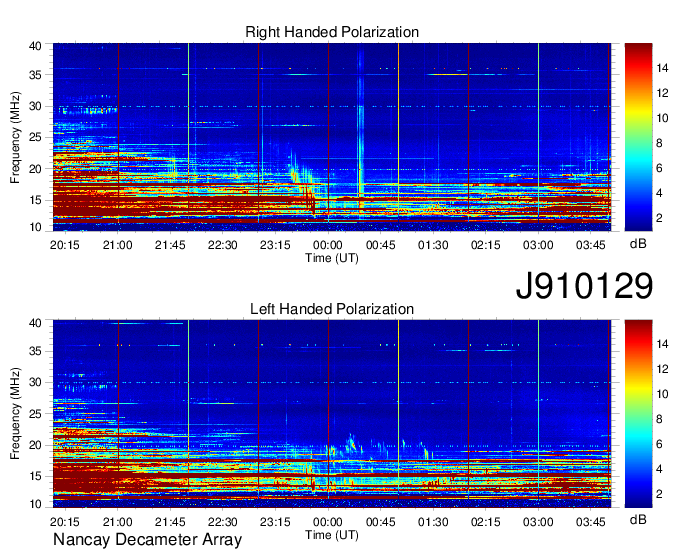This screenshot has width=680, height=552.
Task: Click 01:30 time tick on Left Handed plot
Action: point(433,522)
